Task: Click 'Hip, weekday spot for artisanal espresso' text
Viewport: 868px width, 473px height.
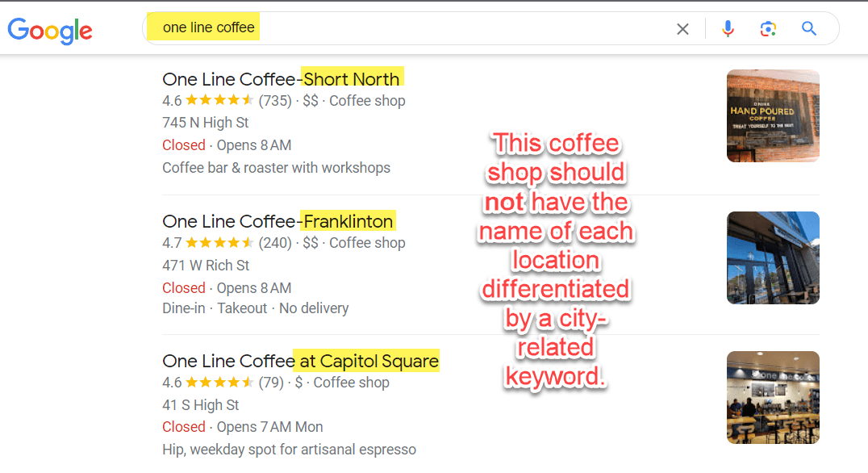Action: click(289, 449)
